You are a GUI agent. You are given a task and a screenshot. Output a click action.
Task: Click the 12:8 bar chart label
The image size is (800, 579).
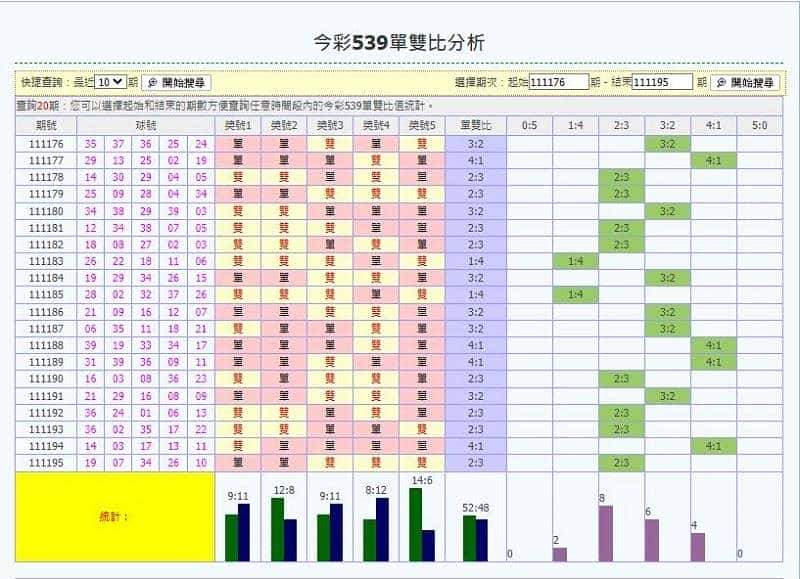(x=284, y=490)
